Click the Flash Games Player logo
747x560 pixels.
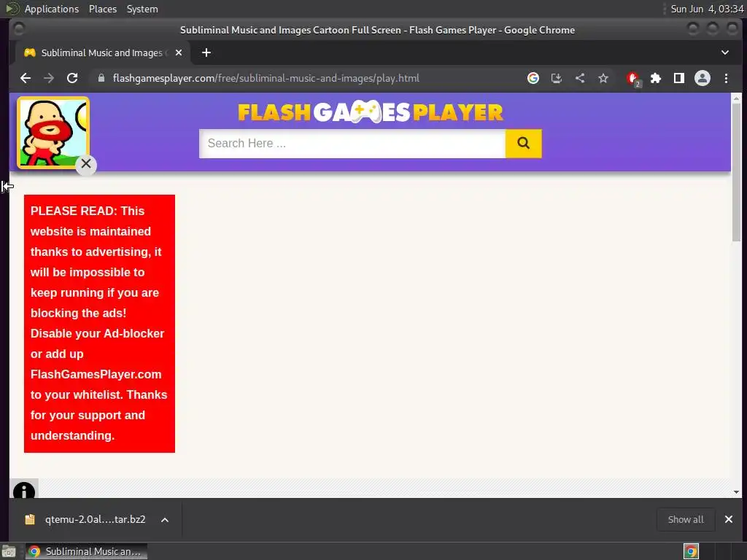click(370, 112)
